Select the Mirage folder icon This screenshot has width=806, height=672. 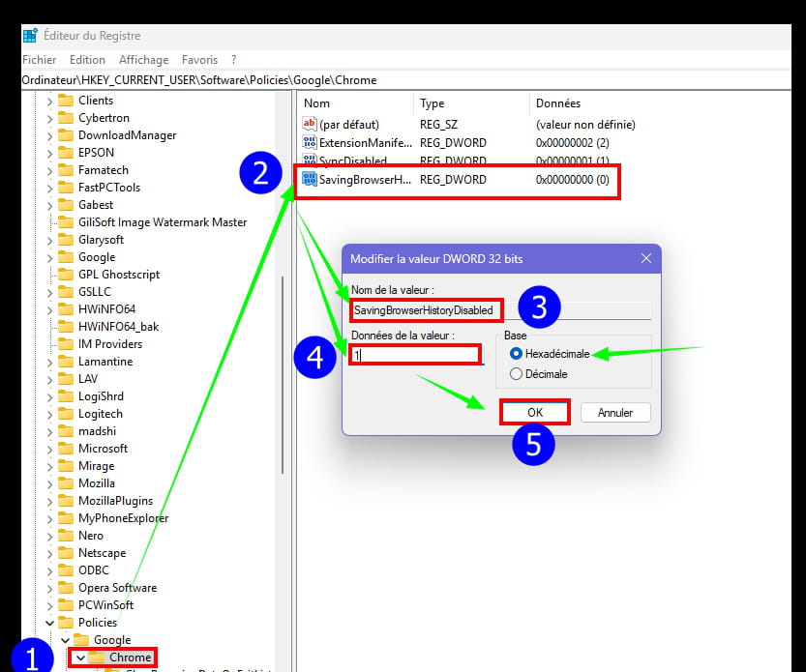coord(65,466)
